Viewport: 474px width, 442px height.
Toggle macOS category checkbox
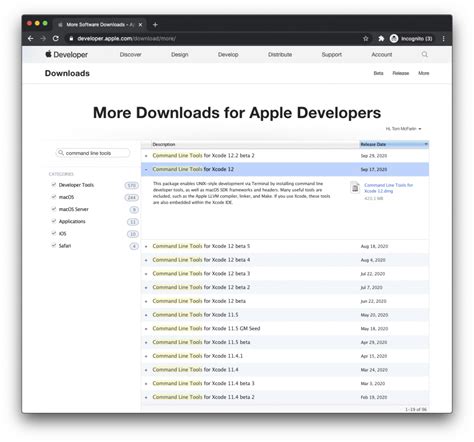54,197
